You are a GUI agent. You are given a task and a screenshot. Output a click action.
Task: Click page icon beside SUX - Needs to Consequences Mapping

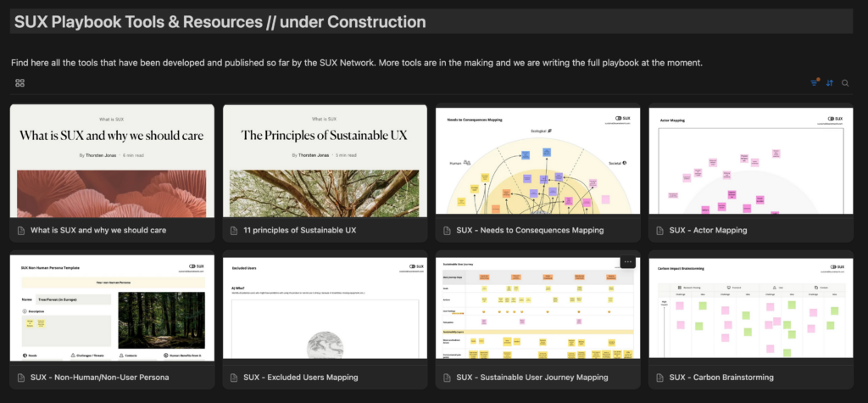tap(448, 230)
